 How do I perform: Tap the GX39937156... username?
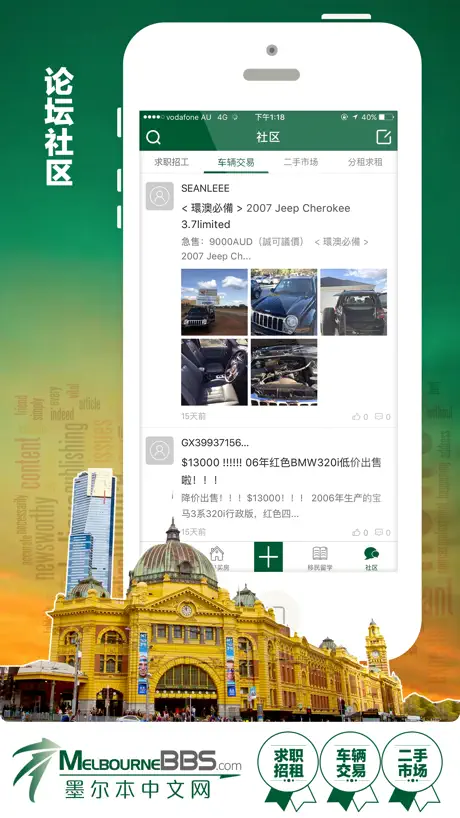click(x=215, y=443)
